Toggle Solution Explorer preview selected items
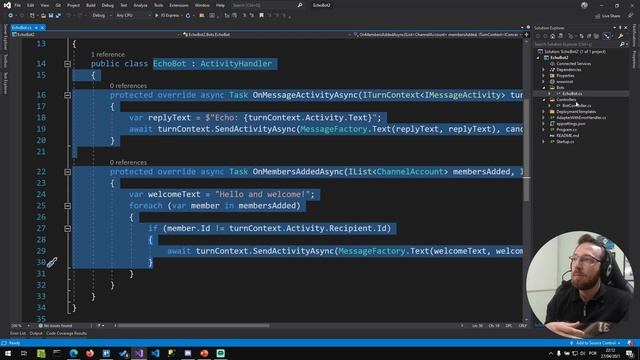Screen dimensions: 640x360 pyautogui.click(x=607, y=36)
